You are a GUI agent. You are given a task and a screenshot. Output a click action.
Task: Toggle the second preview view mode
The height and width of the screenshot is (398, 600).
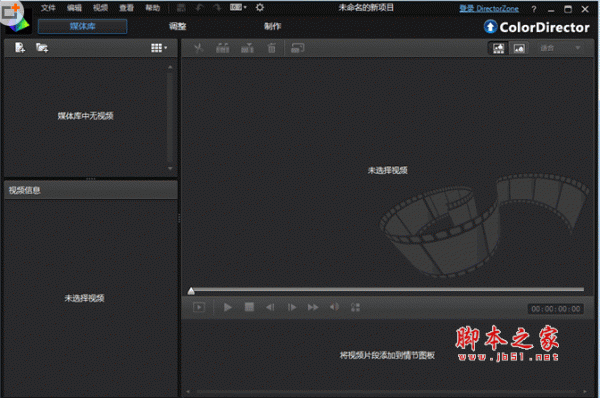pos(519,48)
